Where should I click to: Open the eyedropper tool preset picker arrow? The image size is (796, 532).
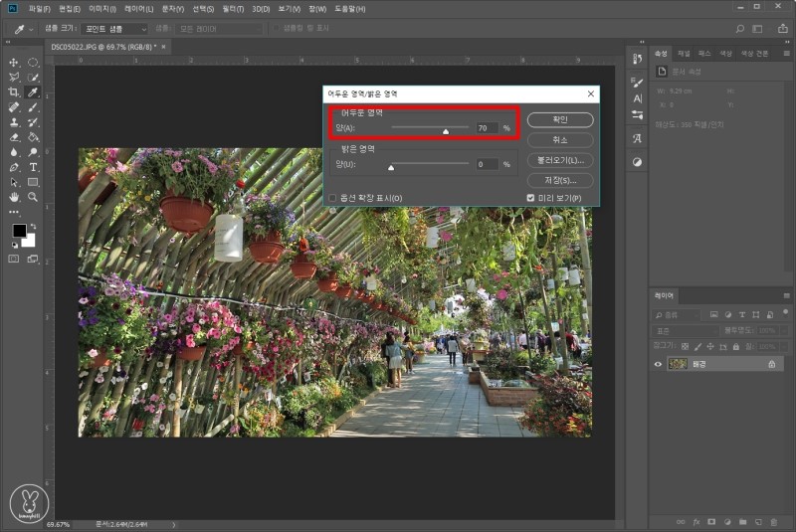click(32, 29)
